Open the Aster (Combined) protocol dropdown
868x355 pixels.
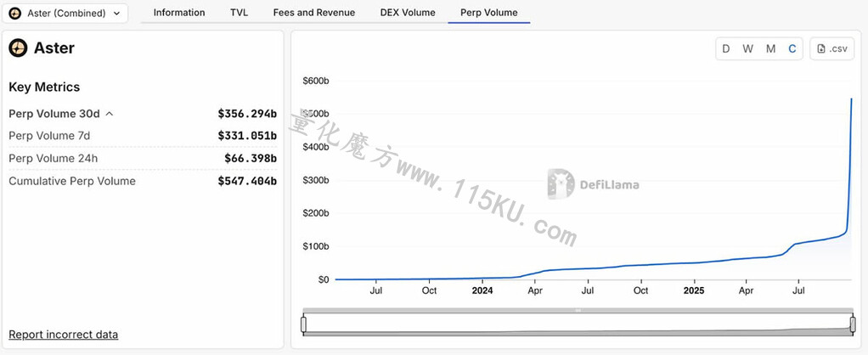point(65,14)
